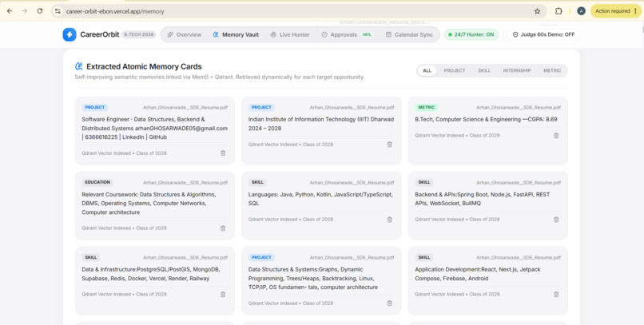644x325 pixels.
Task: Click resume filename on the Languages card
Action: [352, 183]
